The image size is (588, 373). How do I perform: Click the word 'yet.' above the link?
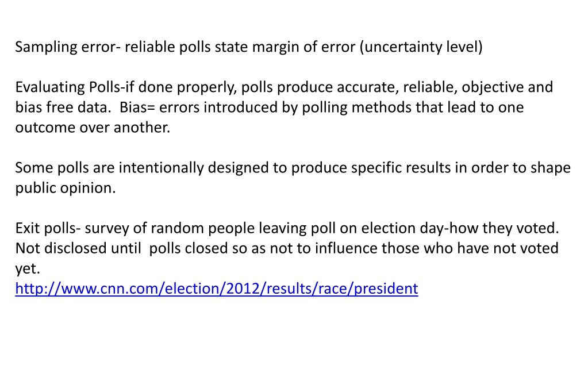point(28,269)
